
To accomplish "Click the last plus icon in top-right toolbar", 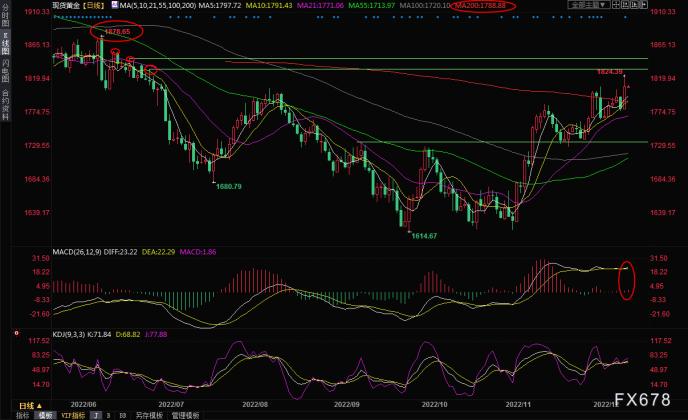I will coord(644,5).
